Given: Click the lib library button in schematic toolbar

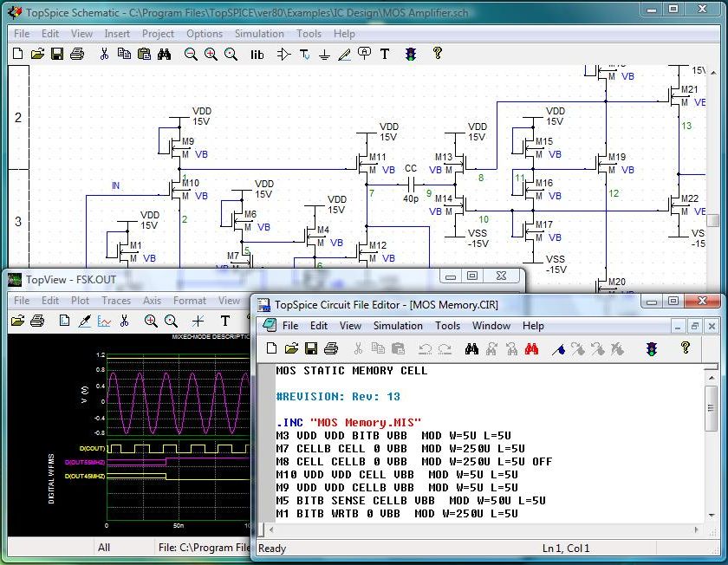Looking at the screenshot, I should (257, 54).
